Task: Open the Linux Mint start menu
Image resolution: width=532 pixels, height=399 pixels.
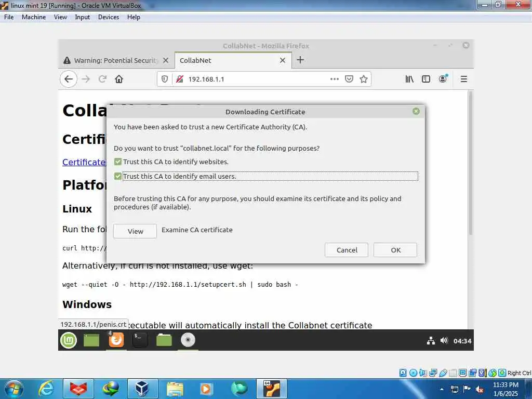Action: point(69,340)
